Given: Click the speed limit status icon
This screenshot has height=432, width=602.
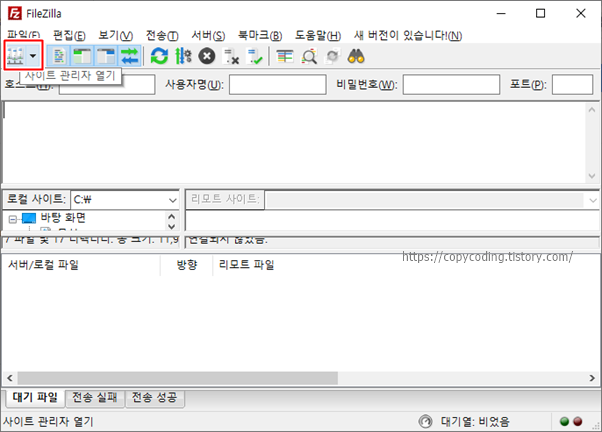Looking at the screenshot, I should tap(425, 422).
